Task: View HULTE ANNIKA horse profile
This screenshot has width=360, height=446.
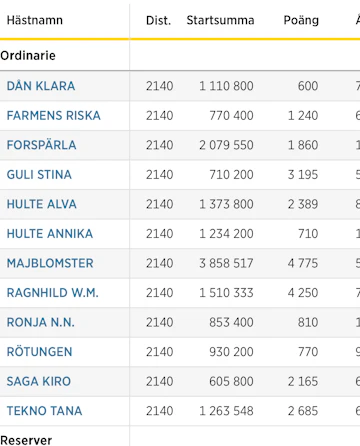Action: [50, 234]
